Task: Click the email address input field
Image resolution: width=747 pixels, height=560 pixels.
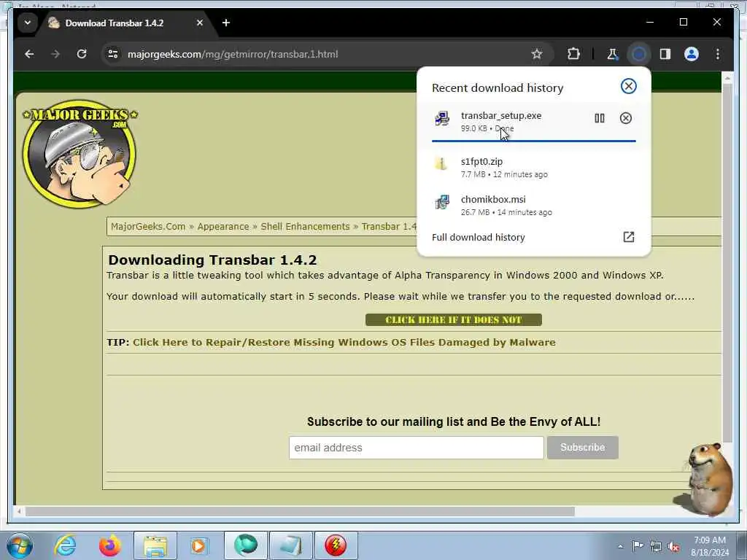Action: tap(416, 448)
